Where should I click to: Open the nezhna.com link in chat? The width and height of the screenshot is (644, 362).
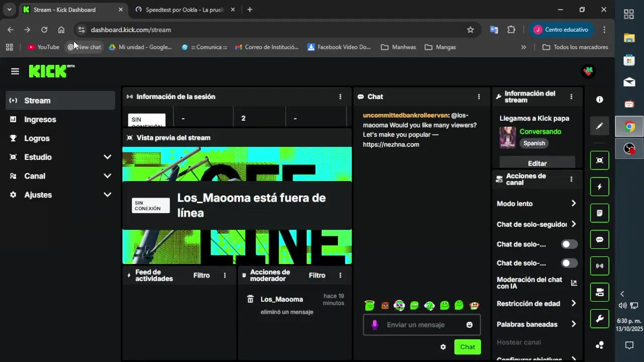coord(391,144)
